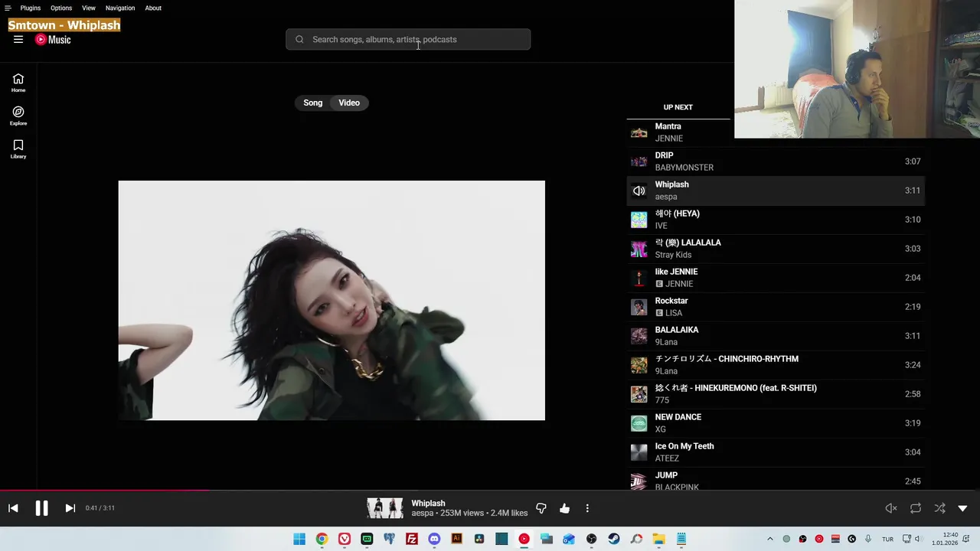
Task: Pause the playing song
Action: pos(41,508)
